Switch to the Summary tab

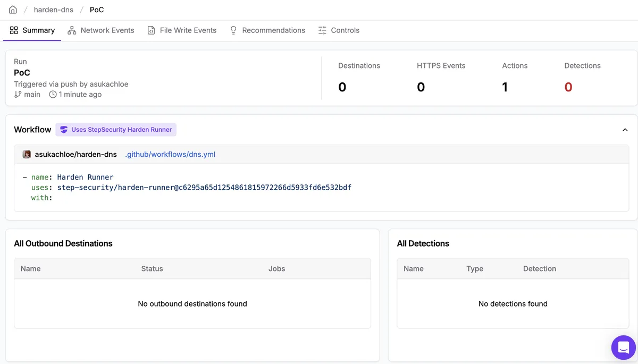pos(32,30)
